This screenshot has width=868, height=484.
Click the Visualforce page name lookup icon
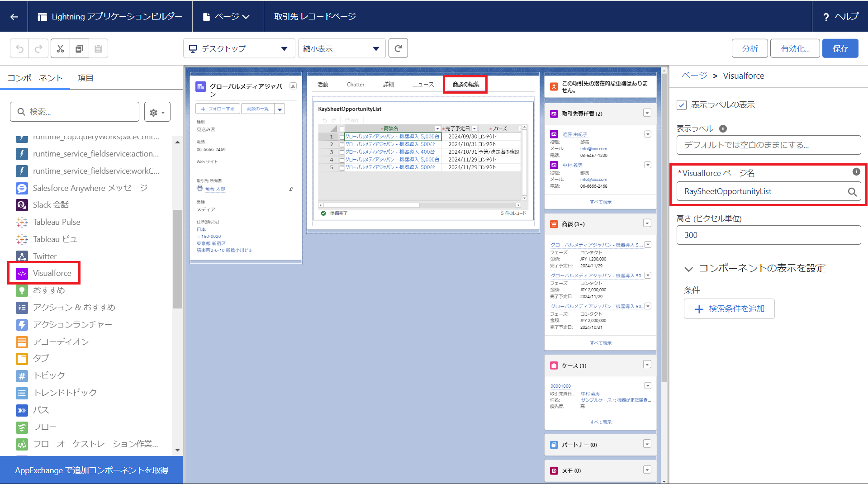click(852, 192)
